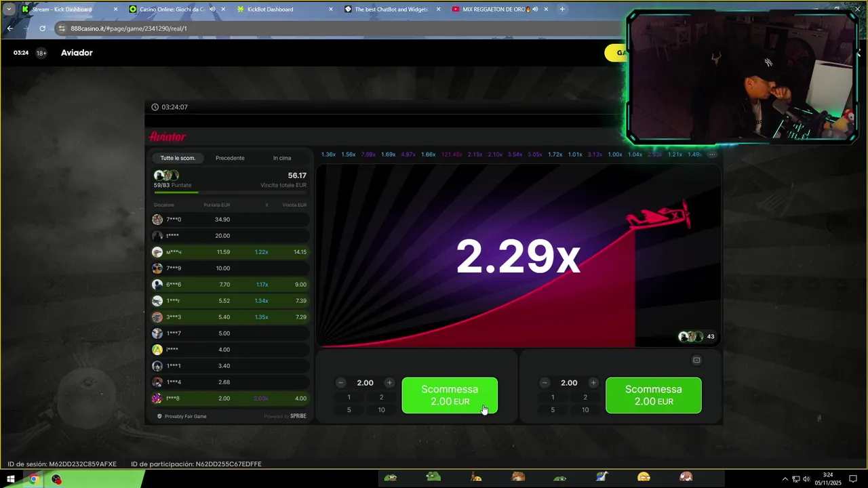Open the network icon in system tray
Image resolution: width=868 pixels, height=488 pixels.
(x=796, y=479)
